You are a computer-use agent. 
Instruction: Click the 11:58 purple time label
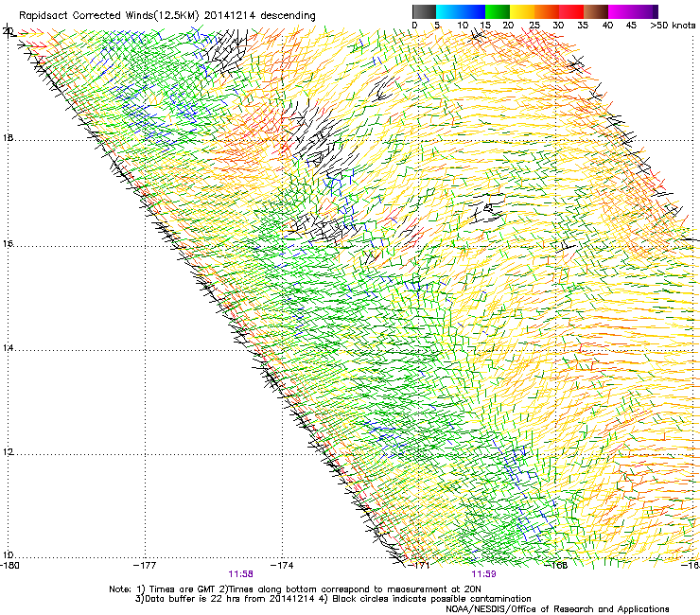(240, 574)
